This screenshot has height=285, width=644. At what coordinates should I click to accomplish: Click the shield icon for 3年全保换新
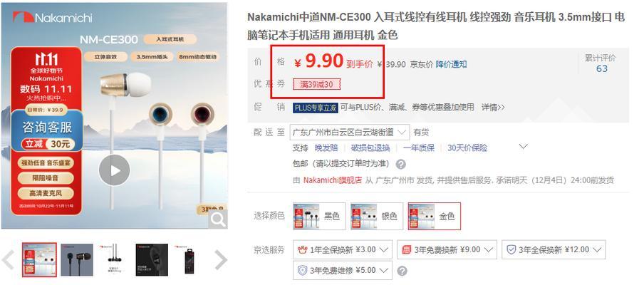click(511, 249)
